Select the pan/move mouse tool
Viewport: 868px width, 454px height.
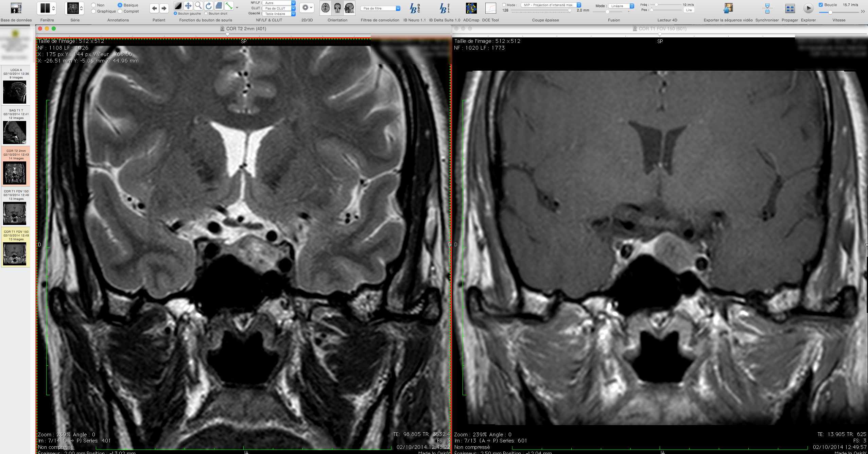coord(188,6)
